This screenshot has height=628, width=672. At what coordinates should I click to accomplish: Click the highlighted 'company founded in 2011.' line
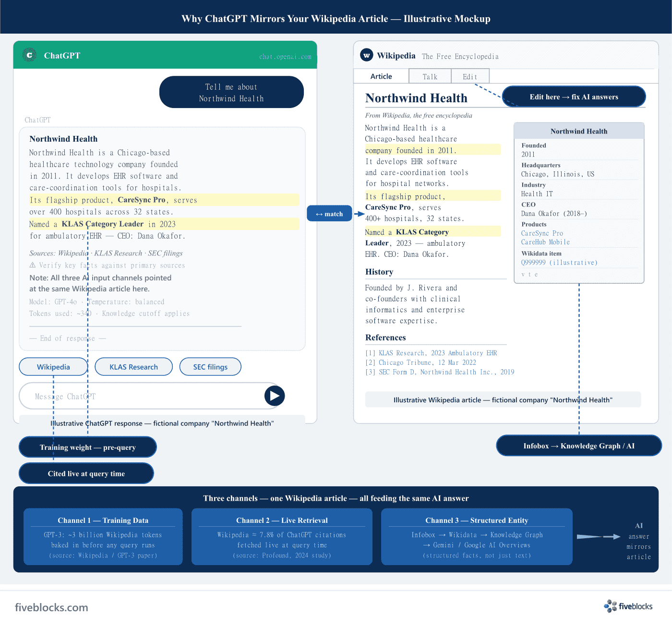click(x=433, y=150)
